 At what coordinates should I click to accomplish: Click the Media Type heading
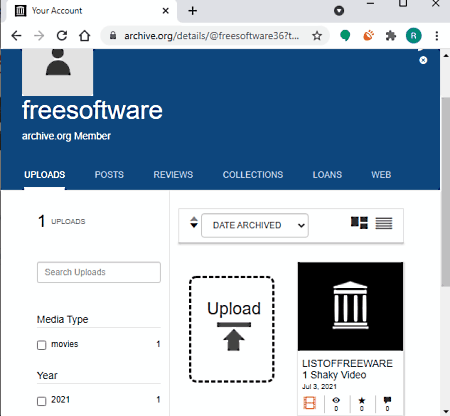coord(62,319)
